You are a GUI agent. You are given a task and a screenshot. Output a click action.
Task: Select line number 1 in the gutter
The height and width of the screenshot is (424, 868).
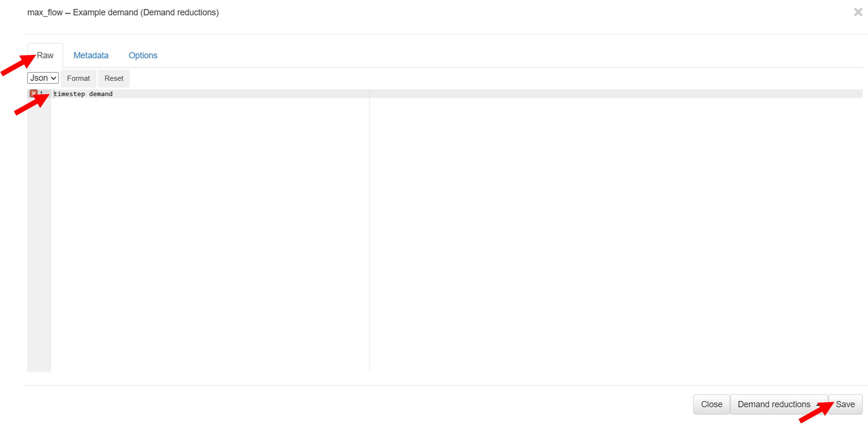point(41,94)
